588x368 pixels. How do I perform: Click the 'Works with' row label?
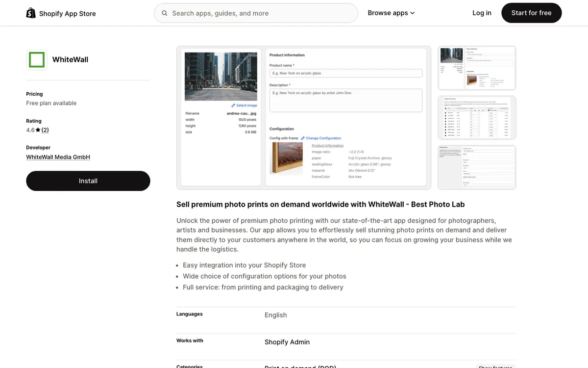[190, 341]
